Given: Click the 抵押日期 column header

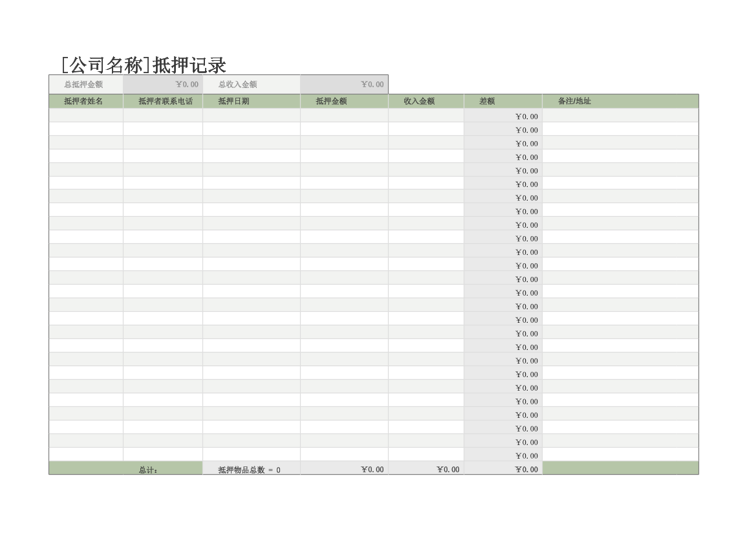Looking at the screenshot, I should (x=251, y=102).
